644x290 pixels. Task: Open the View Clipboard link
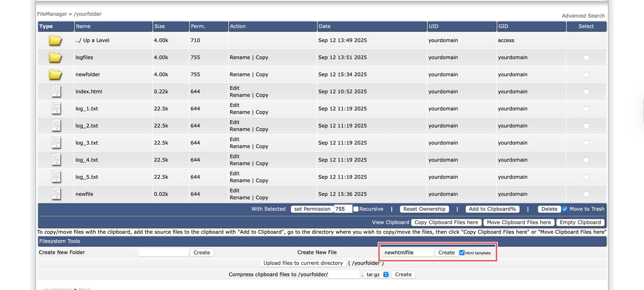(x=390, y=222)
